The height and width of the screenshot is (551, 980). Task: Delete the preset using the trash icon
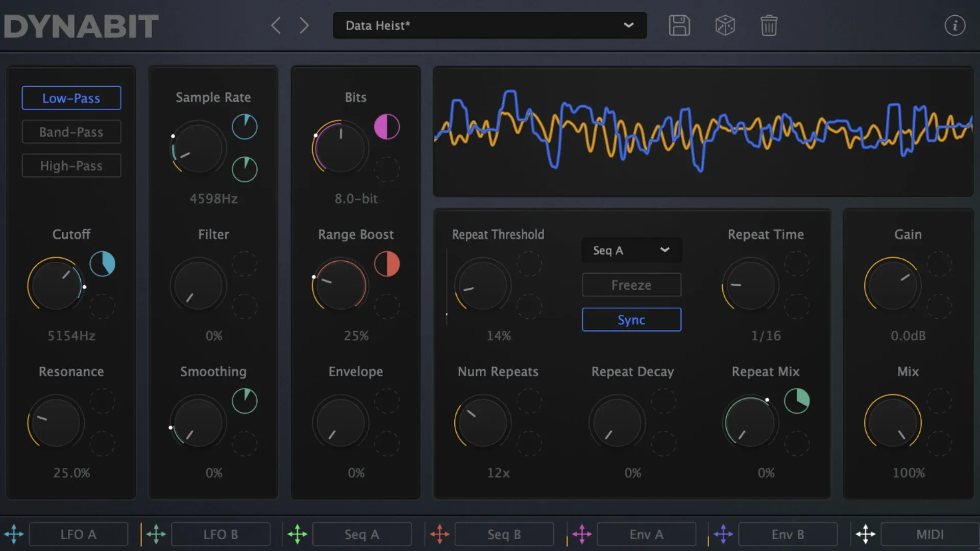point(769,25)
